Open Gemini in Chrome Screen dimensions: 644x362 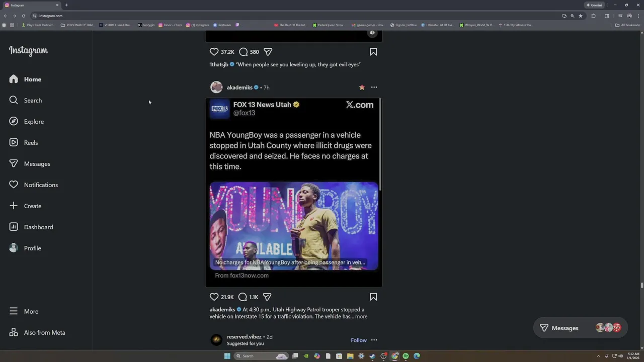[594, 5]
